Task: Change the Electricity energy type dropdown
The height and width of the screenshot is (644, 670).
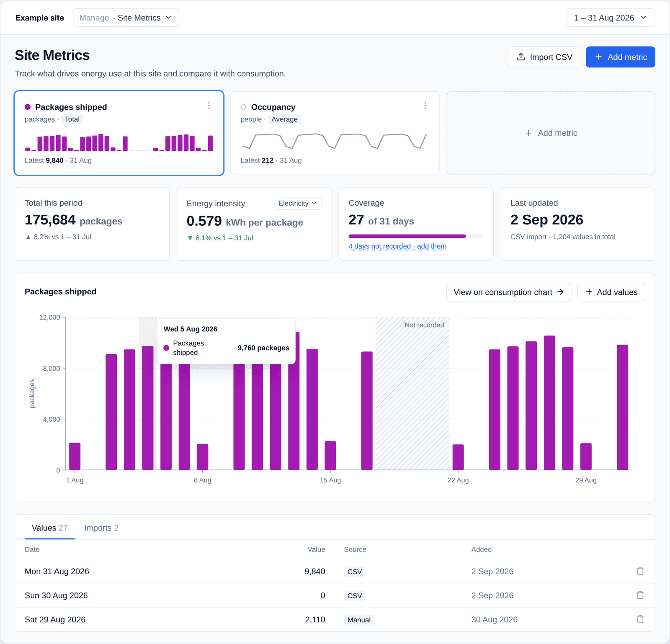Action: pyautogui.click(x=298, y=203)
